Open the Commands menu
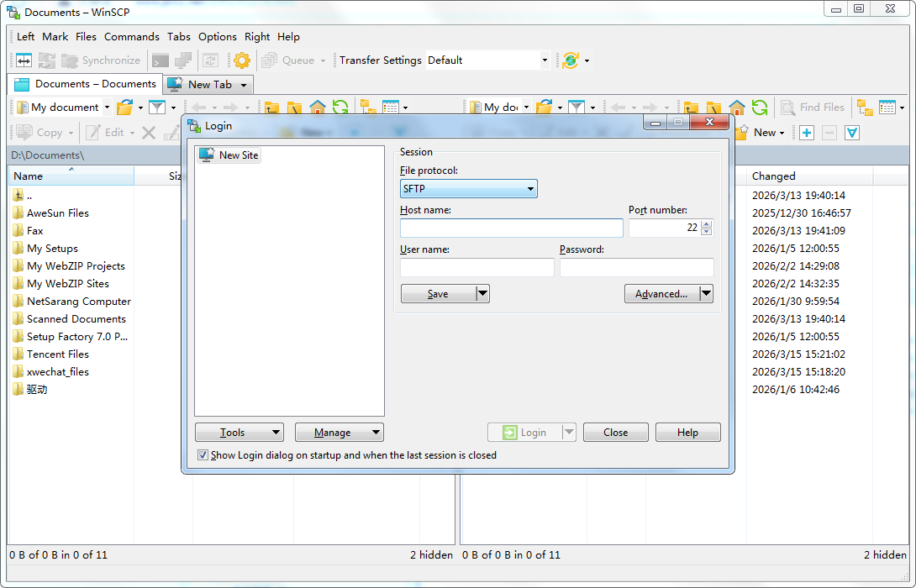916x588 pixels. click(x=131, y=37)
